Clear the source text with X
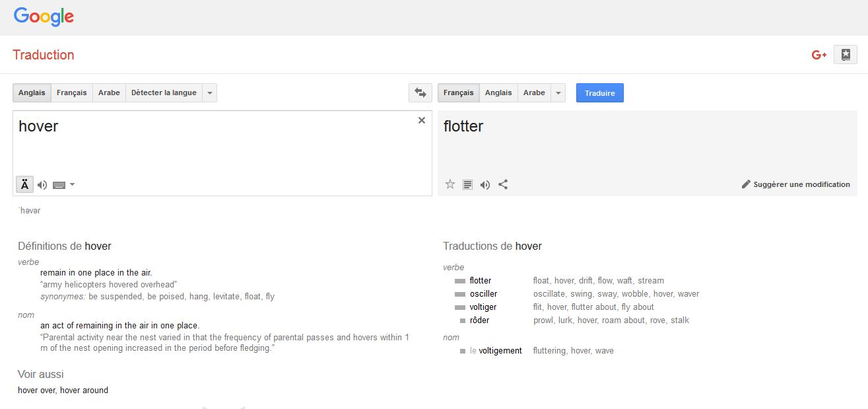The width and height of the screenshot is (868, 409). pos(422,120)
